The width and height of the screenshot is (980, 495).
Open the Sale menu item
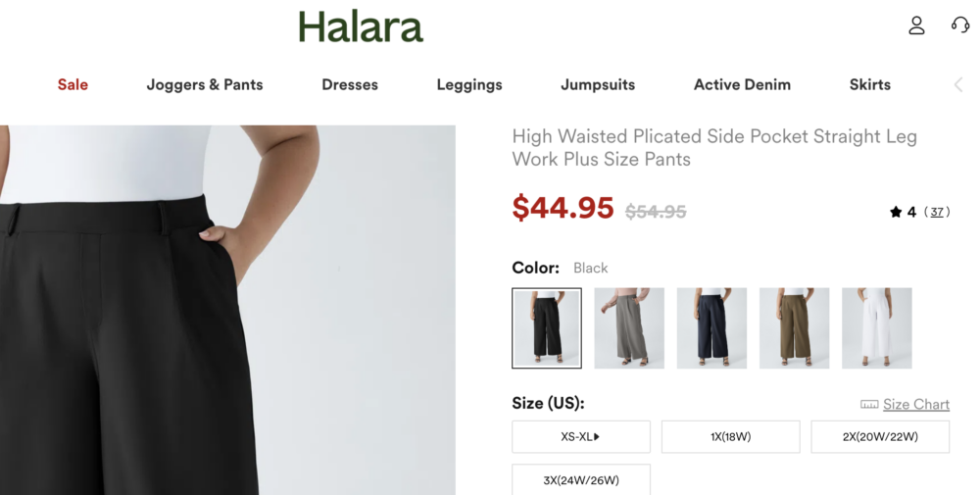click(x=73, y=84)
